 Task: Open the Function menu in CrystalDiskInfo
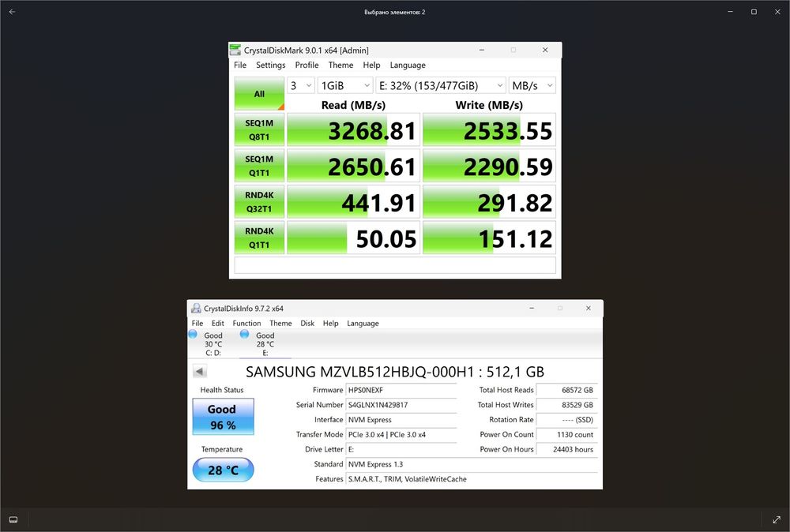click(x=246, y=323)
